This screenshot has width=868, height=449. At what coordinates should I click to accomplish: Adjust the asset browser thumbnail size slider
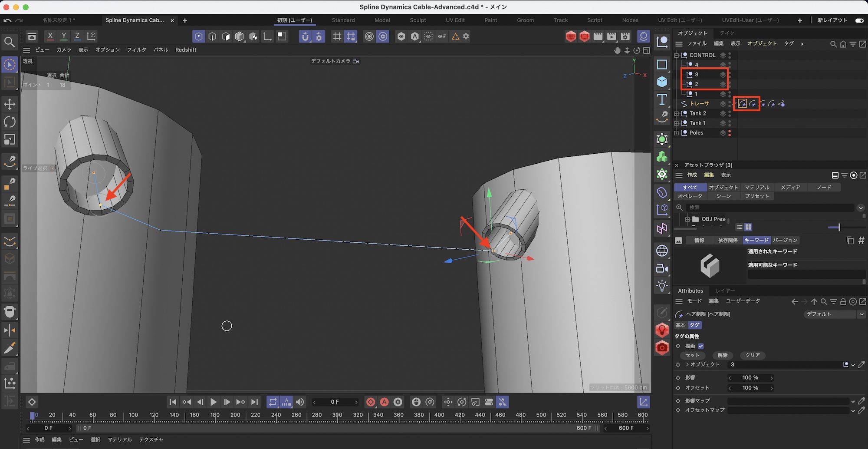coord(839,227)
